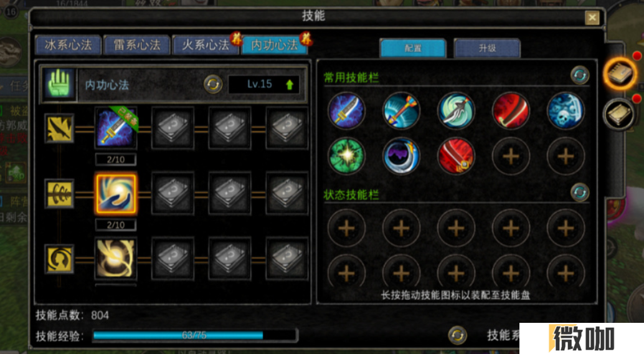Select the blue sword skill in common skill bar
This screenshot has width=644, height=354.
click(346, 110)
